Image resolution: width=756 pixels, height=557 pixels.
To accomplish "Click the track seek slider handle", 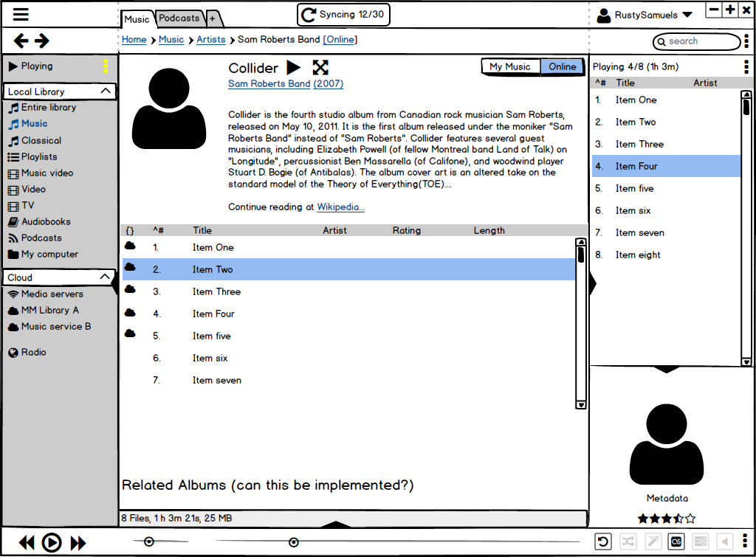I will click(294, 542).
